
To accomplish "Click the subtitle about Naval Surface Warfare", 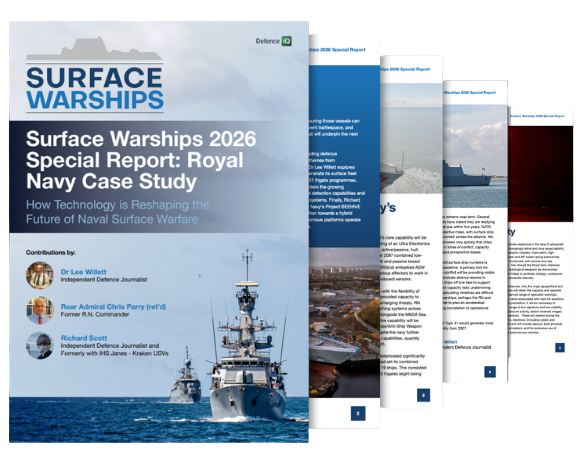I will [118, 212].
